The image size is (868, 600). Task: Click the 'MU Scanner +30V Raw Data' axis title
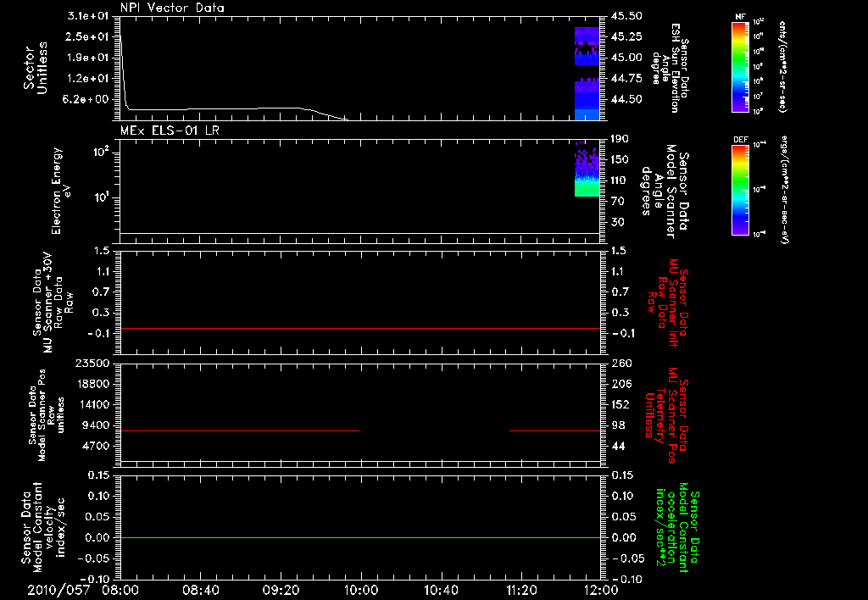[52, 303]
